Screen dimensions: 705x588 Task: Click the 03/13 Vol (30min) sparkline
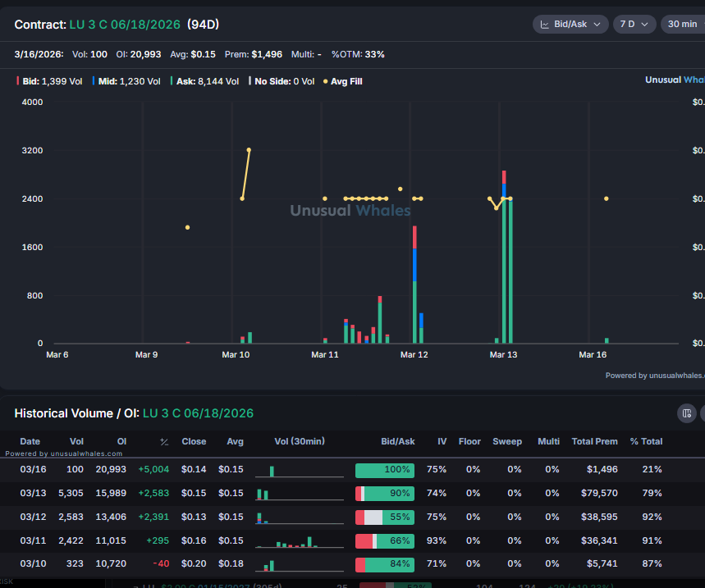point(300,495)
